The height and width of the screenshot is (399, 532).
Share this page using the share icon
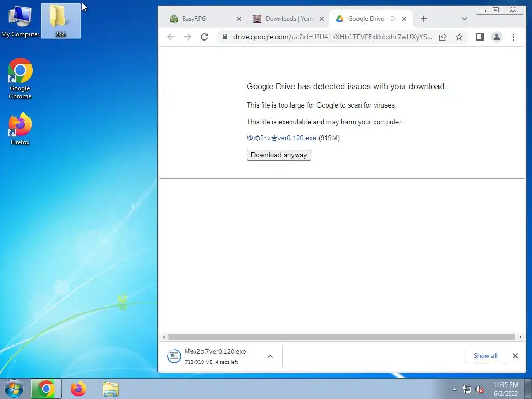[x=443, y=37]
